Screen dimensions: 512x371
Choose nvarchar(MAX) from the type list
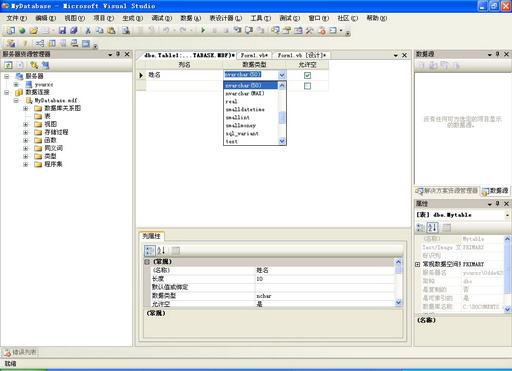click(x=251, y=94)
